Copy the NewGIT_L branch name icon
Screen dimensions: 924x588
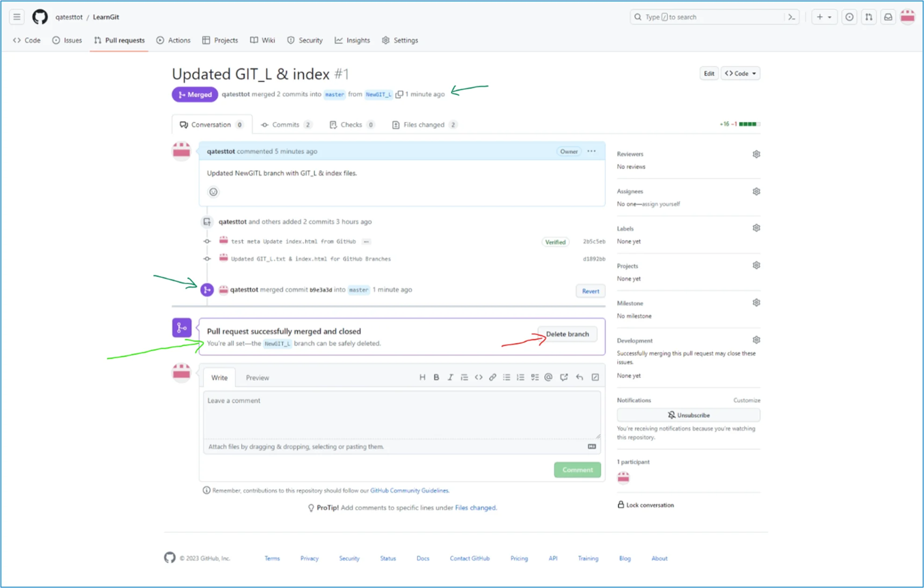(400, 94)
